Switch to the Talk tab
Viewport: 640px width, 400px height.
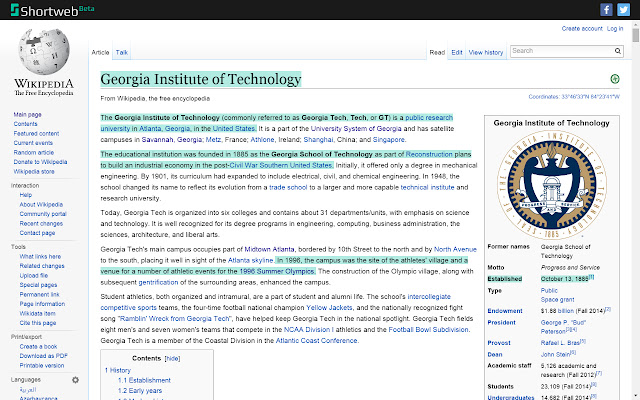122,52
